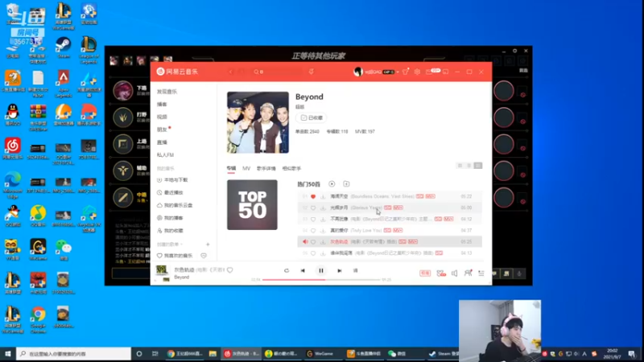Viewport: 644px width, 362px height.
Task: Pause the currently playing song
Action: pyautogui.click(x=320, y=270)
